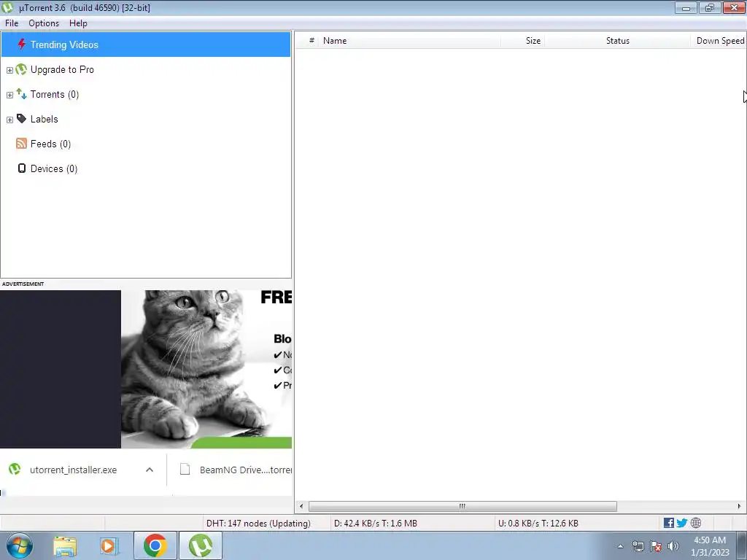Sort torrents by Status column header
This screenshot has height=560, width=747.
(617, 41)
